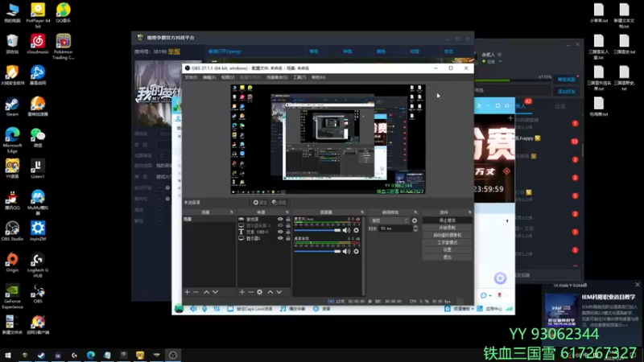Viewport: 644px width, 362px height.
Task: Open online status dropdown in friends window
Action: [x=501, y=62]
